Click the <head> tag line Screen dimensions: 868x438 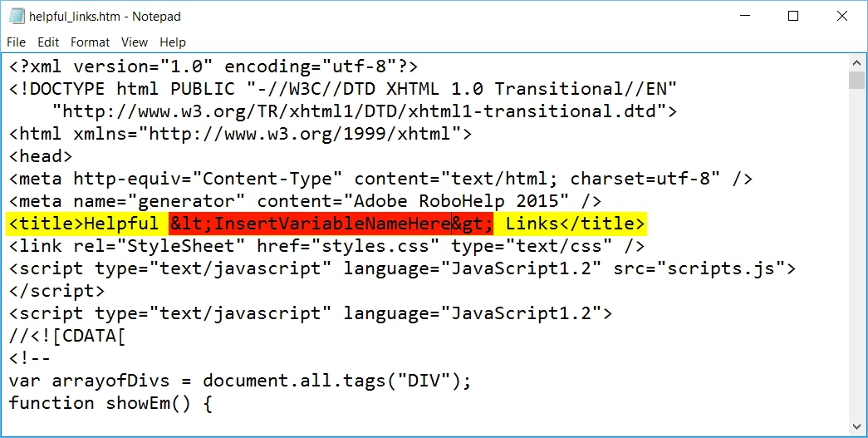[41, 156]
